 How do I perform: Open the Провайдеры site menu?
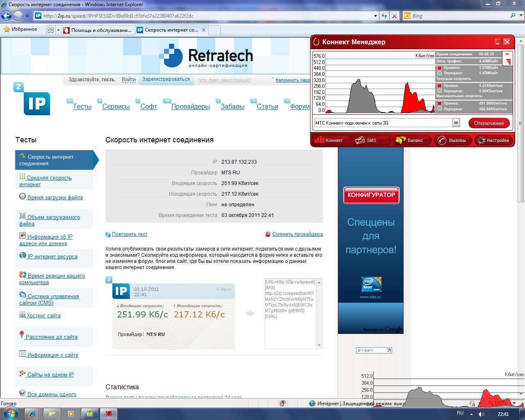[x=191, y=106]
